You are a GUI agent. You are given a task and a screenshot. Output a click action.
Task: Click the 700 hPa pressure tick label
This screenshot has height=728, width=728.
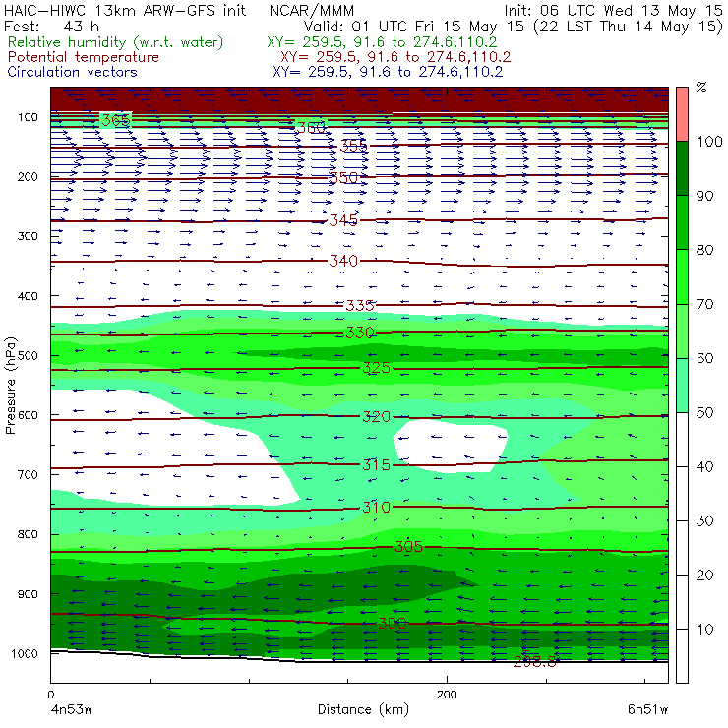(x=28, y=474)
